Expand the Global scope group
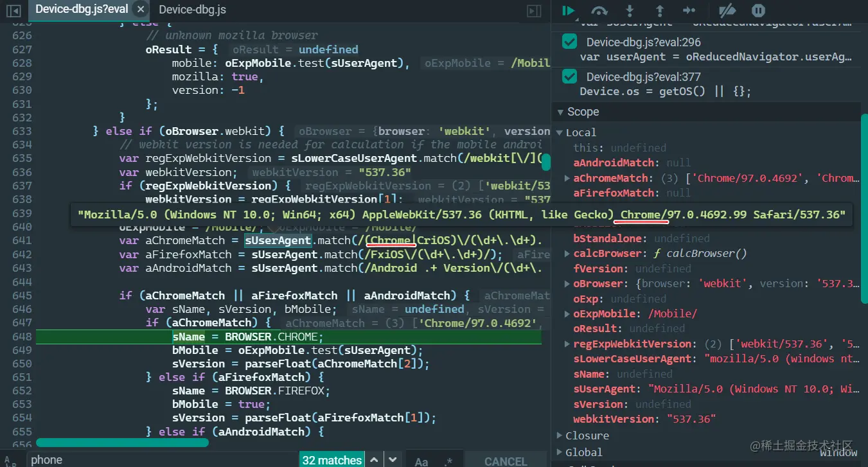 pyautogui.click(x=558, y=452)
